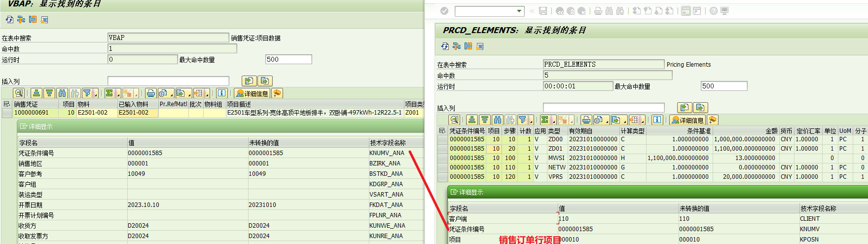Click the 凭证条件编号 column header in PRCD_ELEMENTS grid
868x244 pixels.
tap(467, 131)
